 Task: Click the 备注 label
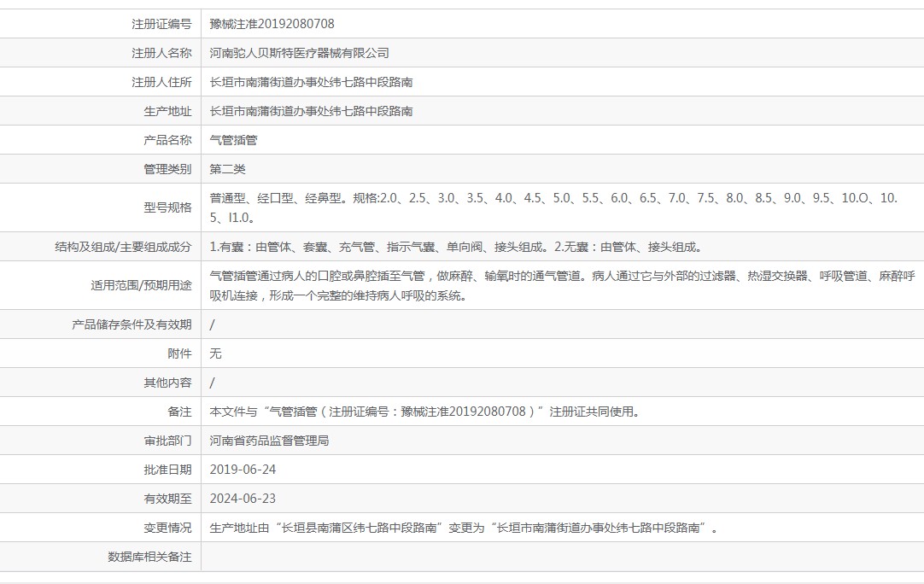(179, 412)
